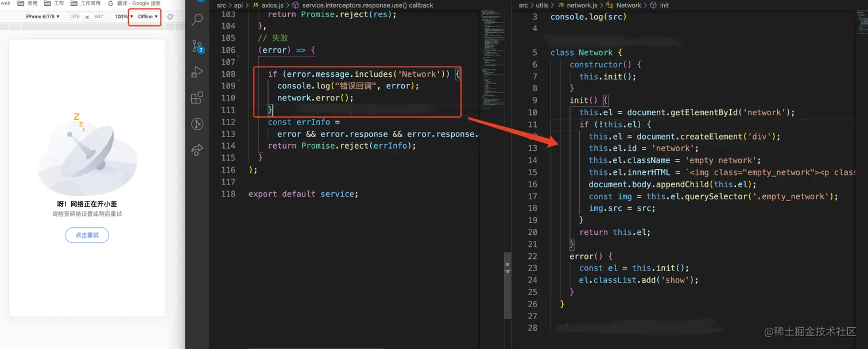The width and height of the screenshot is (868, 349).
Task: Click "this.el.id = 'network';" line
Action: (644, 148)
